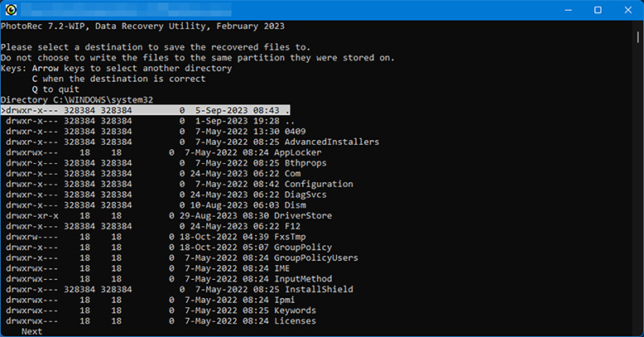Select the Ipmi directory row
This screenshot has height=337, width=644.
151,300
